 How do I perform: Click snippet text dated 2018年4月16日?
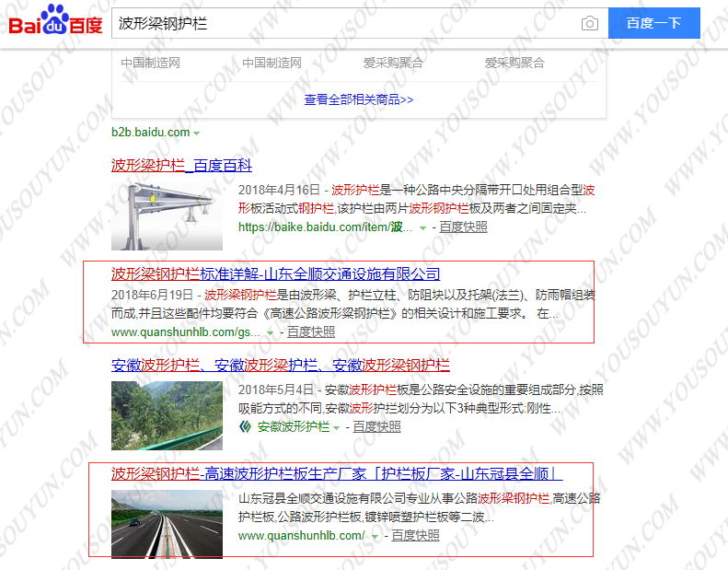tap(417, 199)
